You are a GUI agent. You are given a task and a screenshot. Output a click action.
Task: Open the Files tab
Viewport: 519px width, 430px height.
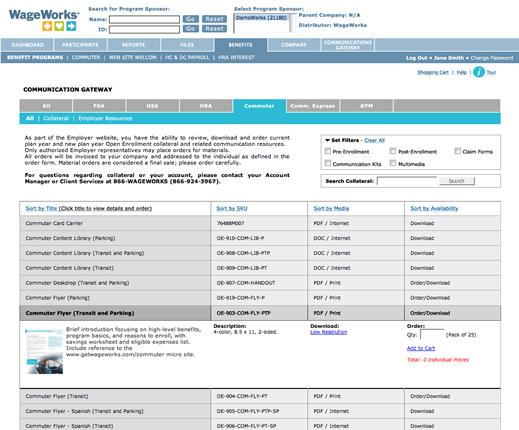coord(187,45)
